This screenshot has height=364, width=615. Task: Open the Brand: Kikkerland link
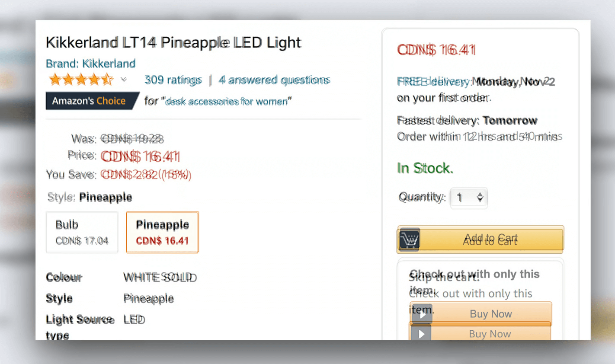[x=90, y=64]
